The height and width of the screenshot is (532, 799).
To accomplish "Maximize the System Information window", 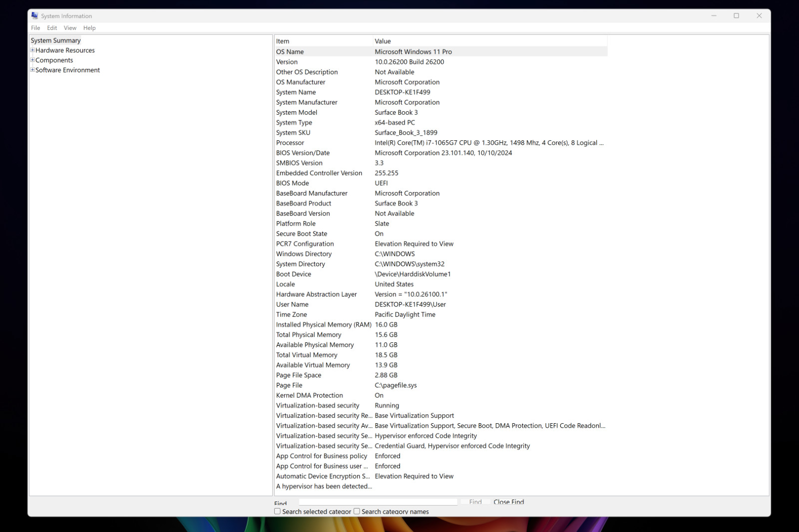I will point(736,16).
